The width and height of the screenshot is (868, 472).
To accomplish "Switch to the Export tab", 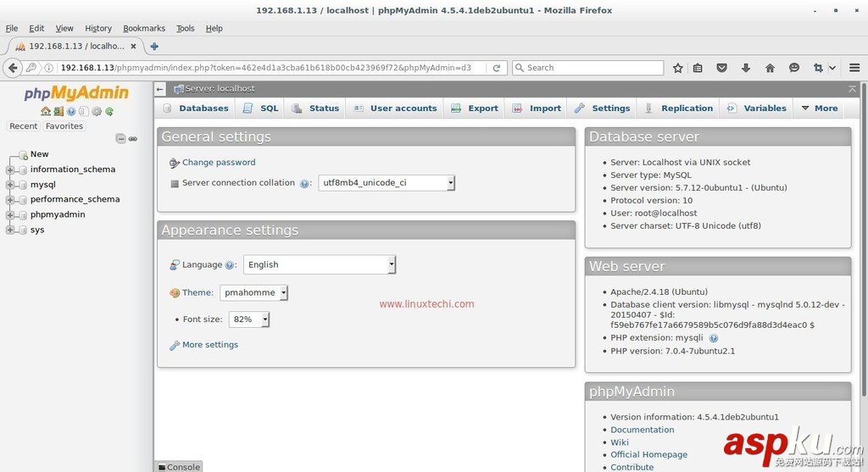I will pyautogui.click(x=475, y=108).
